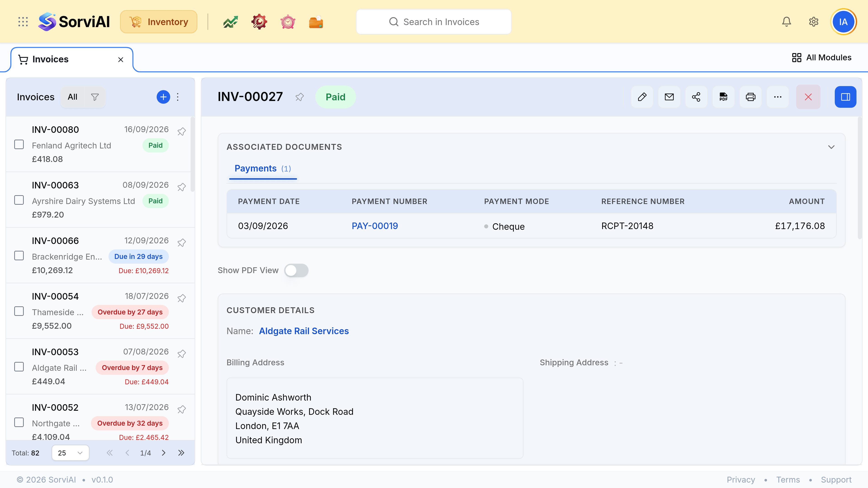Viewport: 868px width, 488px height.
Task: Go to the previous invoice page
Action: click(127, 453)
